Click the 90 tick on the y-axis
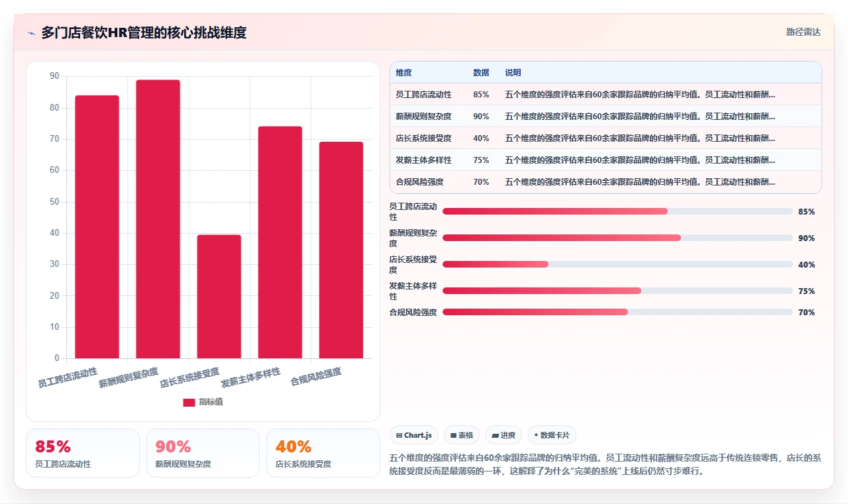 pos(54,76)
